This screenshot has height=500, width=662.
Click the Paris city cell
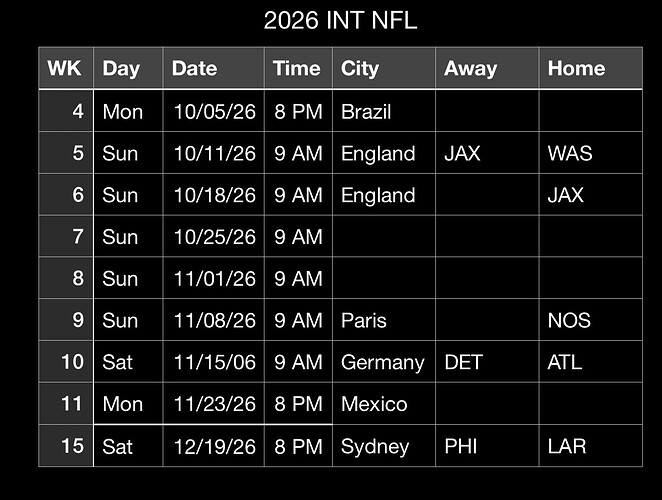coord(363,321)
